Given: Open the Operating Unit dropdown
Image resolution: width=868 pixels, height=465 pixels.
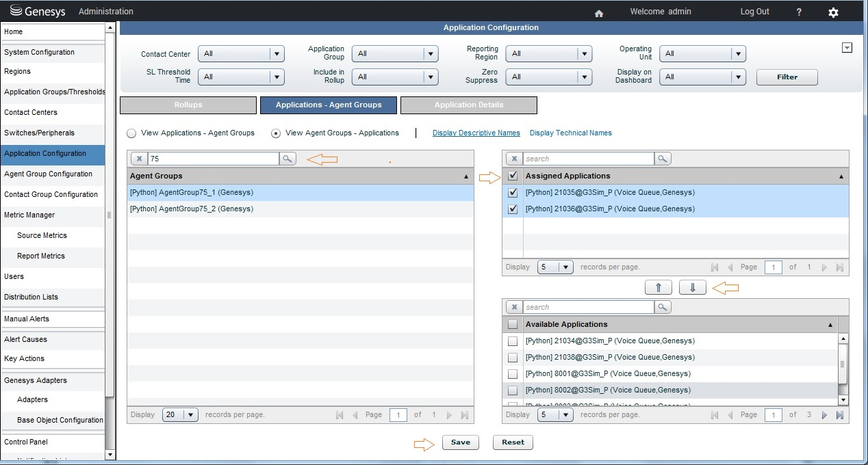Looking at the screenshot, I should [x=702, y=54].
